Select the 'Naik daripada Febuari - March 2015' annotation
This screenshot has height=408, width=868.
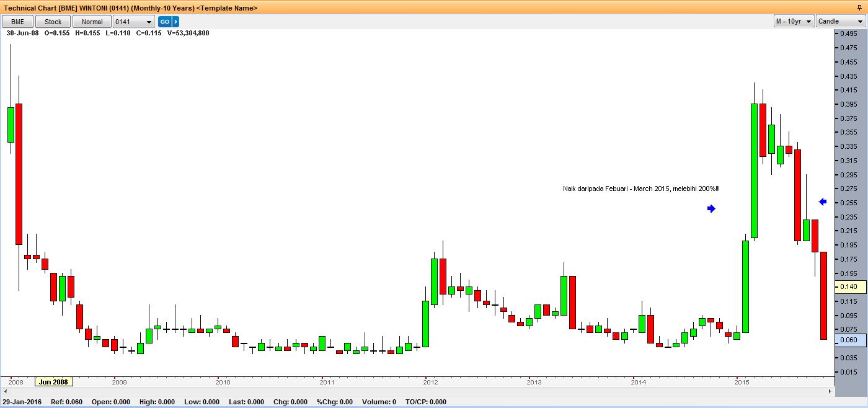click(x=641, y=188)
